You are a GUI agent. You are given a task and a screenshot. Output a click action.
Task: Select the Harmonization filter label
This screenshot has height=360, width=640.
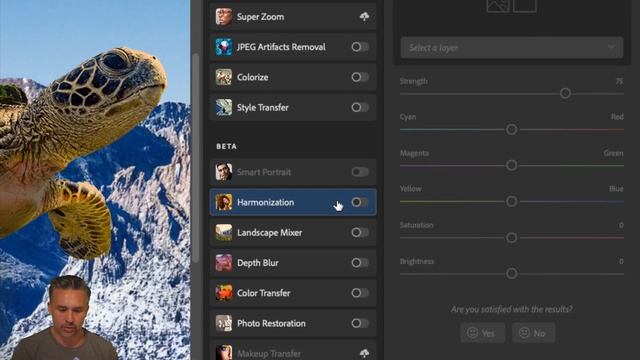(x=265, y=202)
